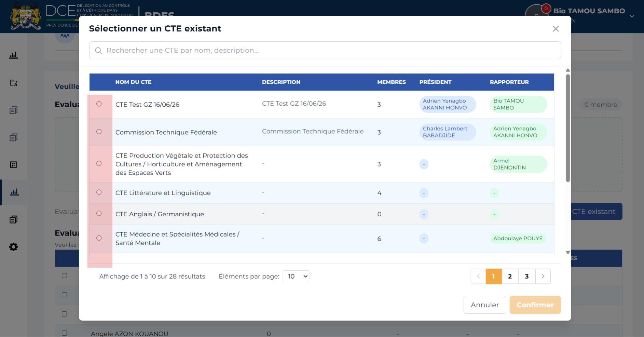Toggle the second background table checkbox
This screenshot has width=644, height=337.
(x=64, y=295)
